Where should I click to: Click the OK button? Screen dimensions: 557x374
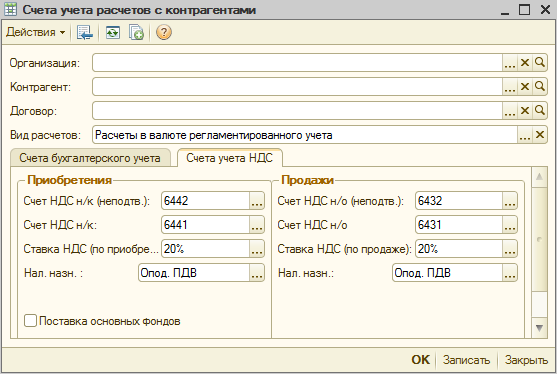coord(420,360)
